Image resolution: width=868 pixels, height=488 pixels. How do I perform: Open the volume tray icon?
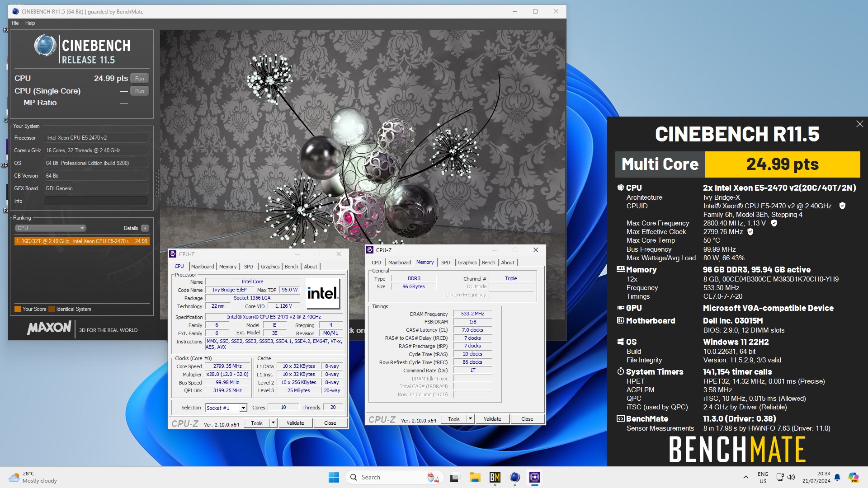[x=791, y=477]
